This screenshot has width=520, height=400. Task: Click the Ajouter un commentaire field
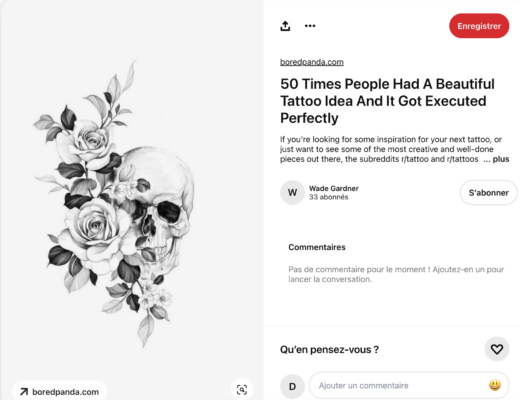[x=409, y=386]
